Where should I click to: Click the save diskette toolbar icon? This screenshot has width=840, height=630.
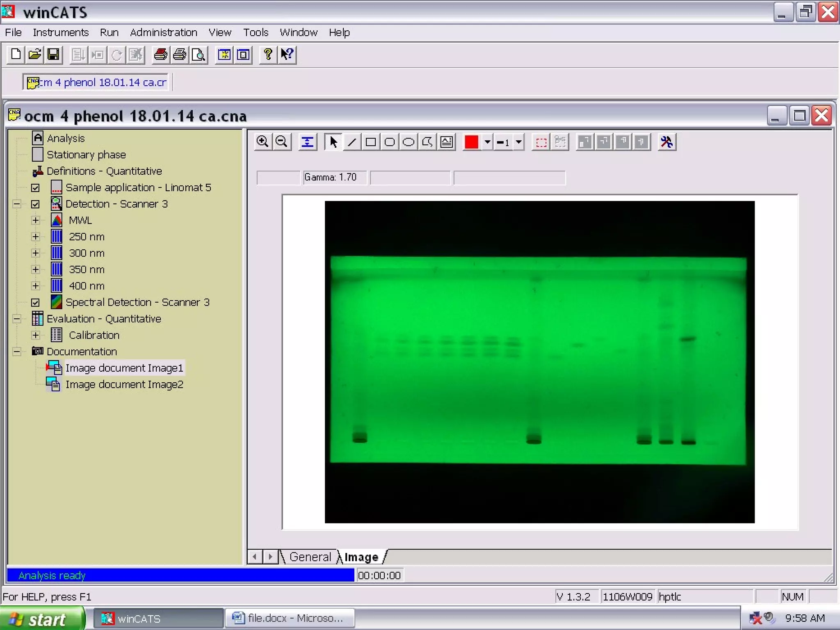[x=54, y=55]
